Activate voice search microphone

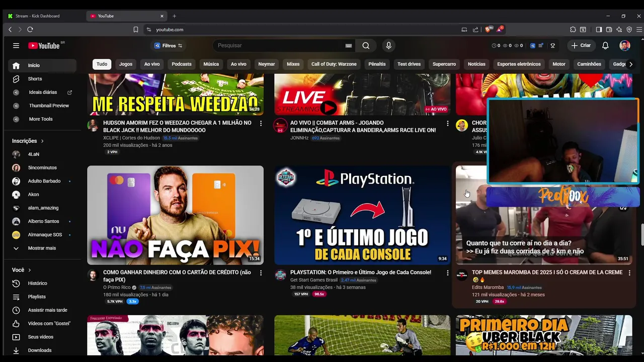[x=388, y=45]
